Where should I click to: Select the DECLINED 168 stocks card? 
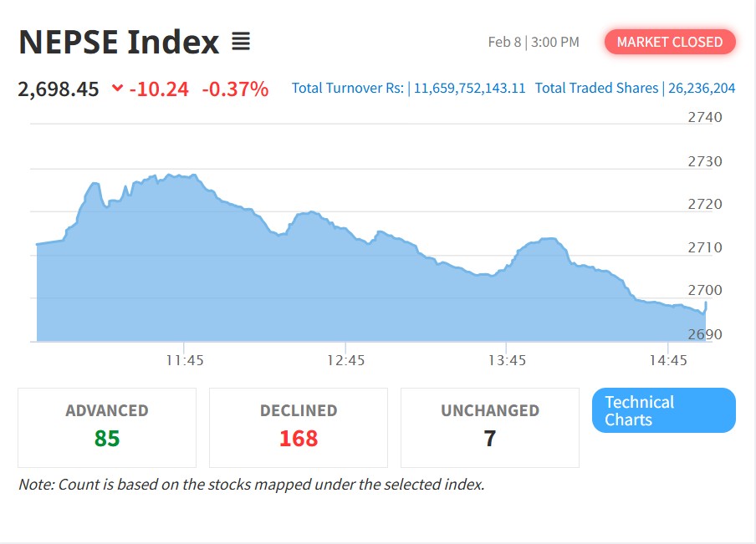click(x=299, y=427)
